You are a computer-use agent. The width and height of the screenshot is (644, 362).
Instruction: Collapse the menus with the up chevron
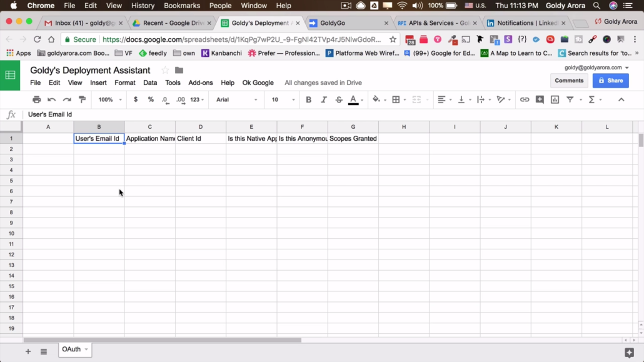(621, 99)
